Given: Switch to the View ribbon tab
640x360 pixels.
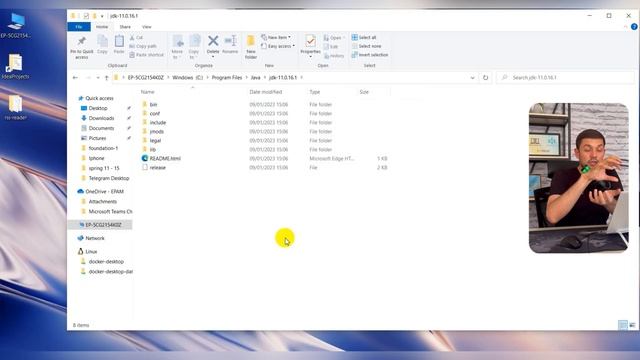Looking at the screenshot, I should click(x=147, y=27).
